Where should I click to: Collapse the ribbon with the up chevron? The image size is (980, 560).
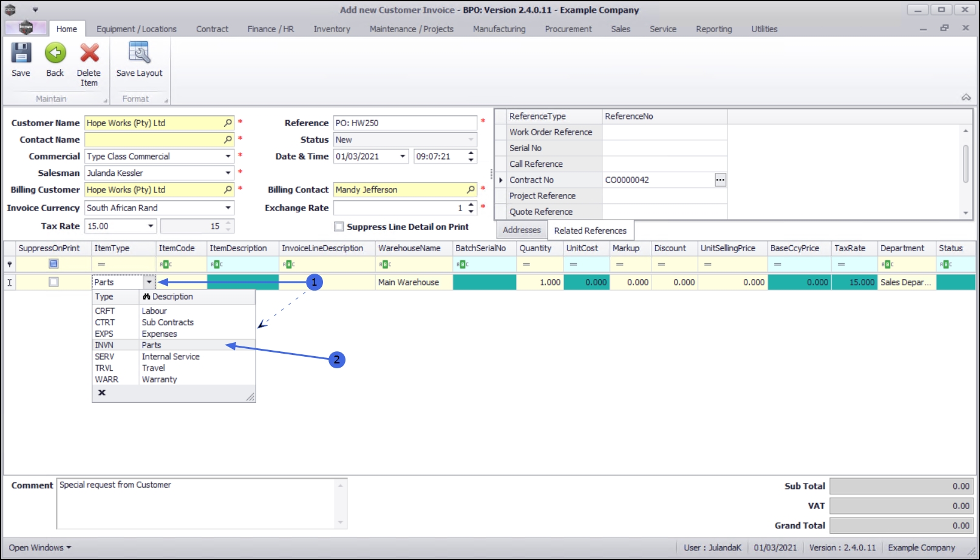(x=966, y=97)
